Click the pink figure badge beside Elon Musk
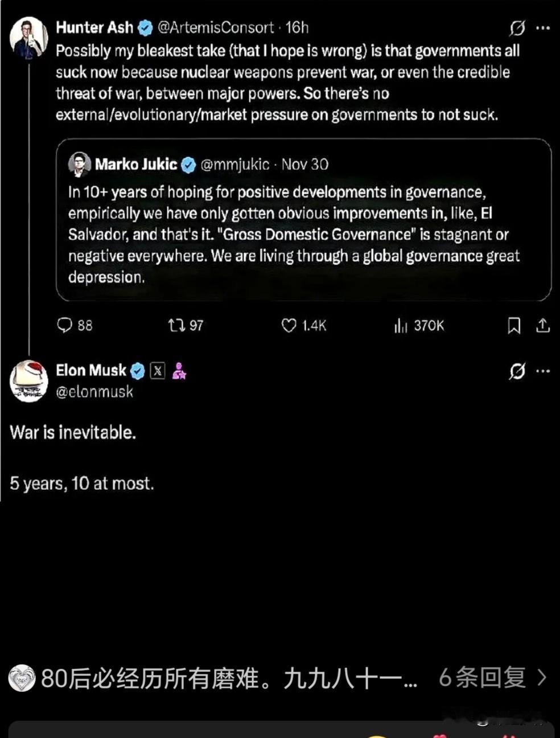560x738 pixels. pyautogui.click(x=179, y=371)
